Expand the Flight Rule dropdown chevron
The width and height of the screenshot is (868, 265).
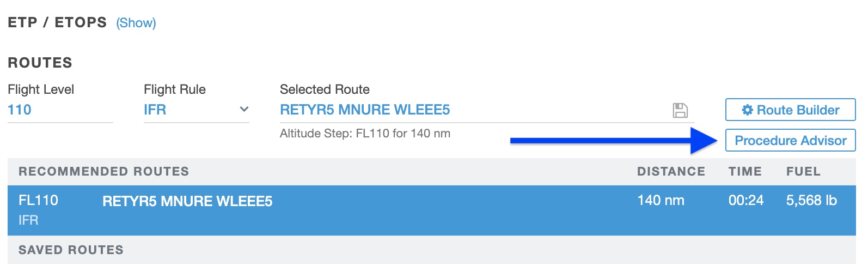[x=244, y=110]
